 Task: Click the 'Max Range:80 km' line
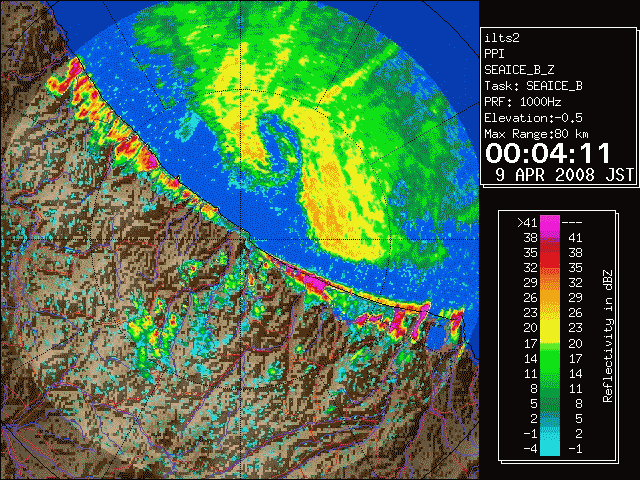[536, 134]
